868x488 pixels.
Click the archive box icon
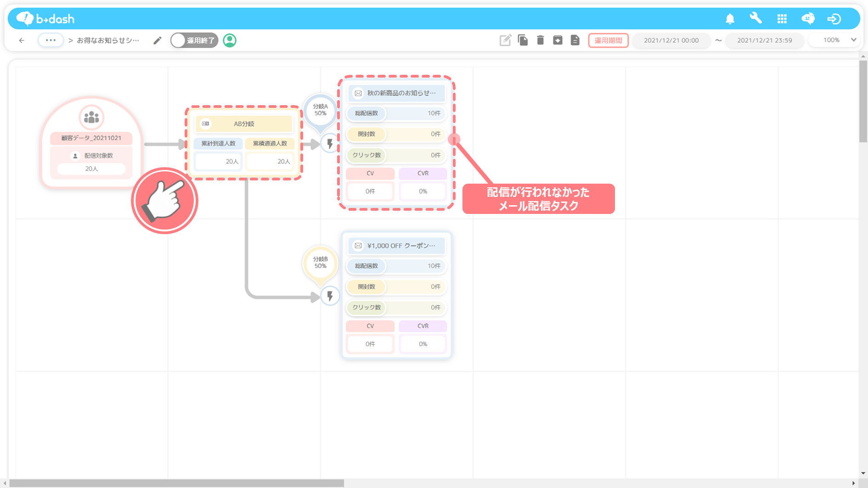[x=558, y=40]
